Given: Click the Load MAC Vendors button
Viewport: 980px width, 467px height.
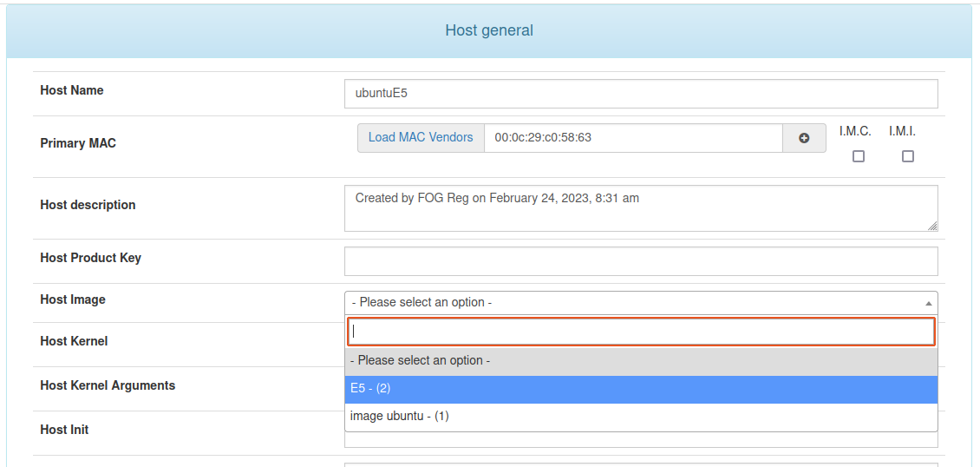Looking at the screenshot, I should (421, 137).
